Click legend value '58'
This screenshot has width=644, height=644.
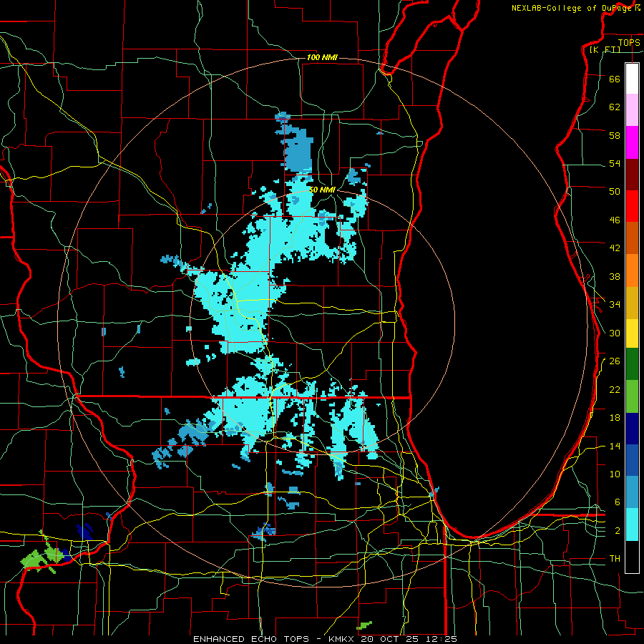615,135
